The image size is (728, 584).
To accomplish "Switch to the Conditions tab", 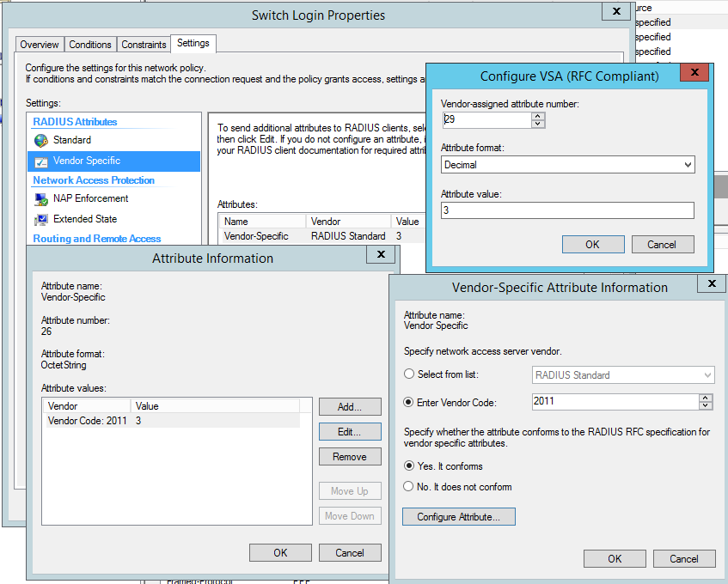I will point(90,44).
